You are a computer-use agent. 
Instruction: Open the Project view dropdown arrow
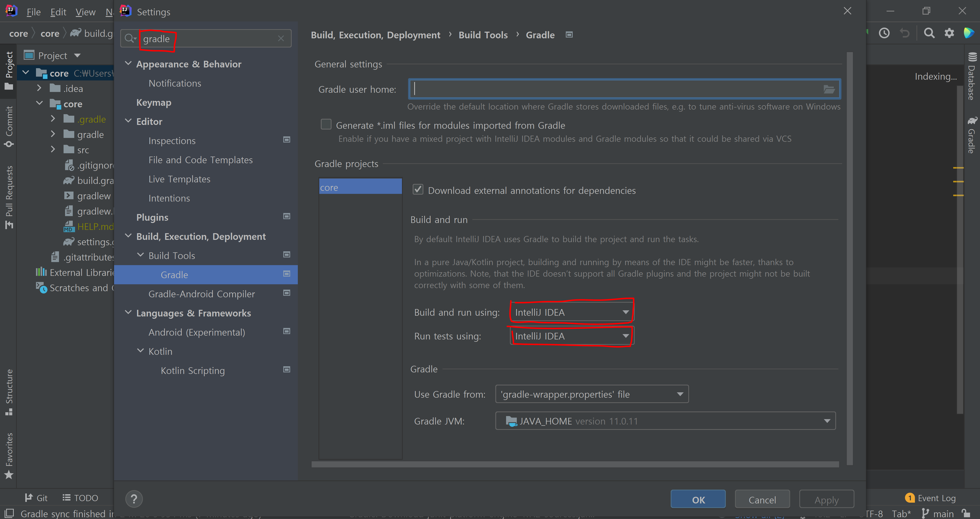click(77, 56)
